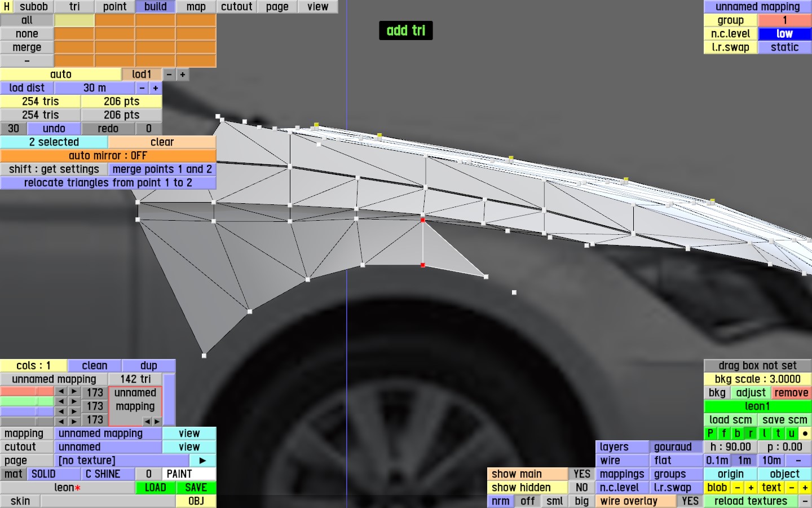Open the build tab
This screenshot has width=812, height=508.
[156, 7]
